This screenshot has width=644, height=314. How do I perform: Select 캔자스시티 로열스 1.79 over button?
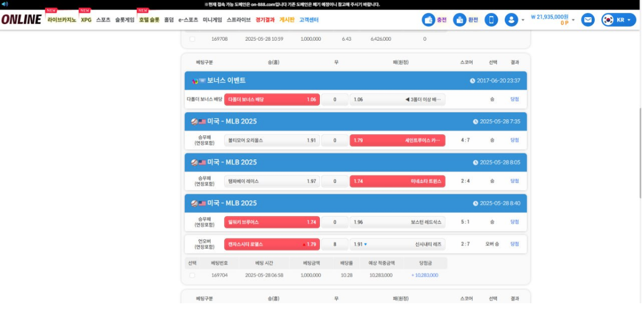coord(272,244)
